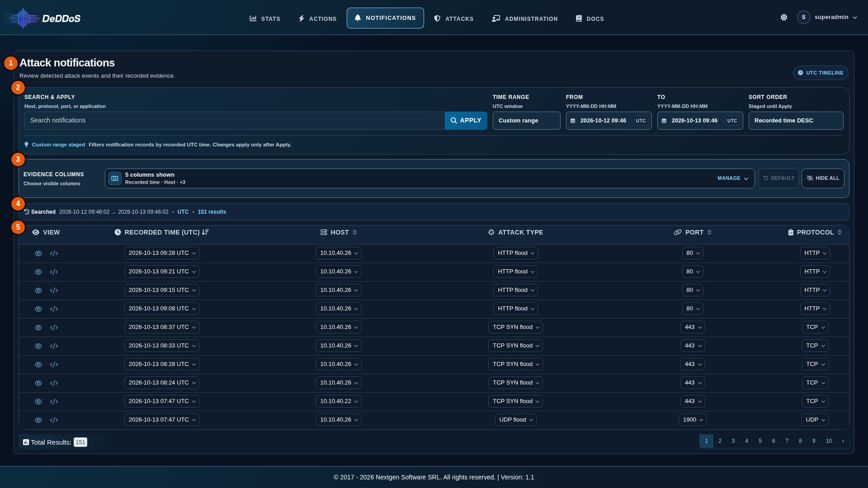Click the DeDDoS logo
Image resolution: width=868 pixels, height=488 pixels.
pos(42,18)
